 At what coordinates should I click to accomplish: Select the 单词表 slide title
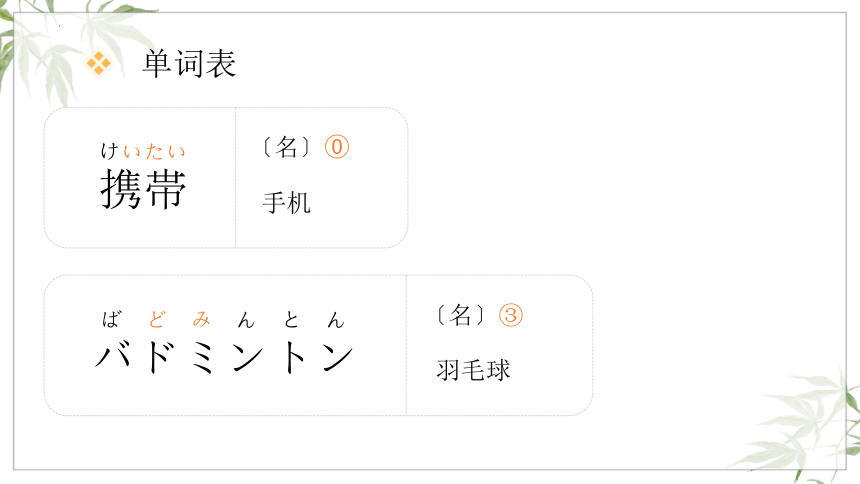coord(189,63)
